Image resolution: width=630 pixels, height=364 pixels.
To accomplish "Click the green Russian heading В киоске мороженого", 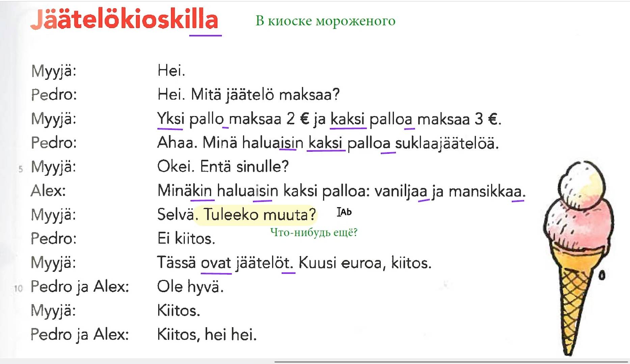I will coord(325,21).
